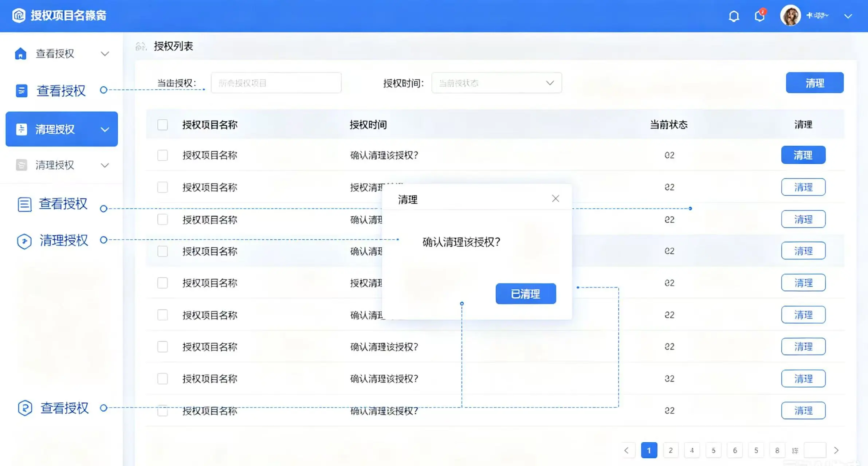Confirm with the 已清理 dialog button

[x=526, y=294]
